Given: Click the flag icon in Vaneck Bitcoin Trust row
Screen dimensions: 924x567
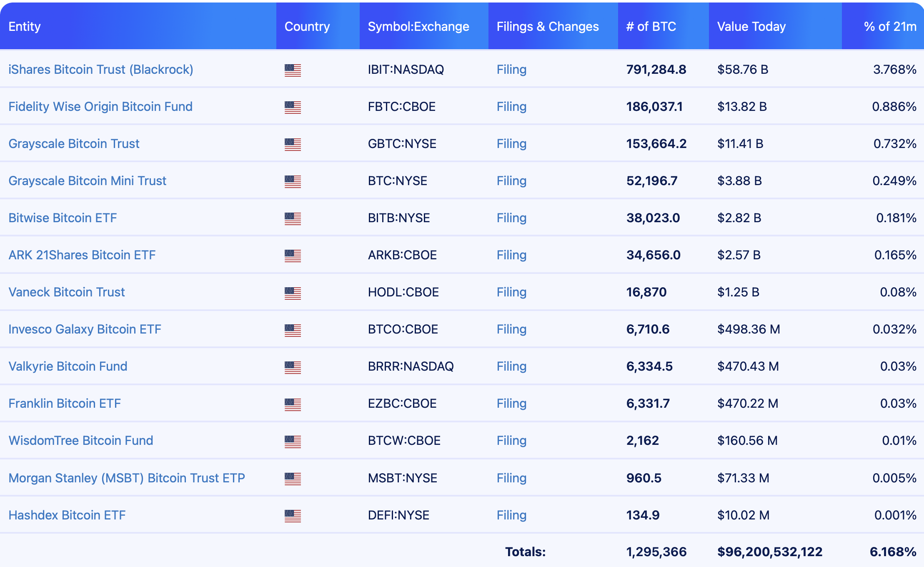Looking at the screenshot, I should pyautogui.click(x=293, y=293).
